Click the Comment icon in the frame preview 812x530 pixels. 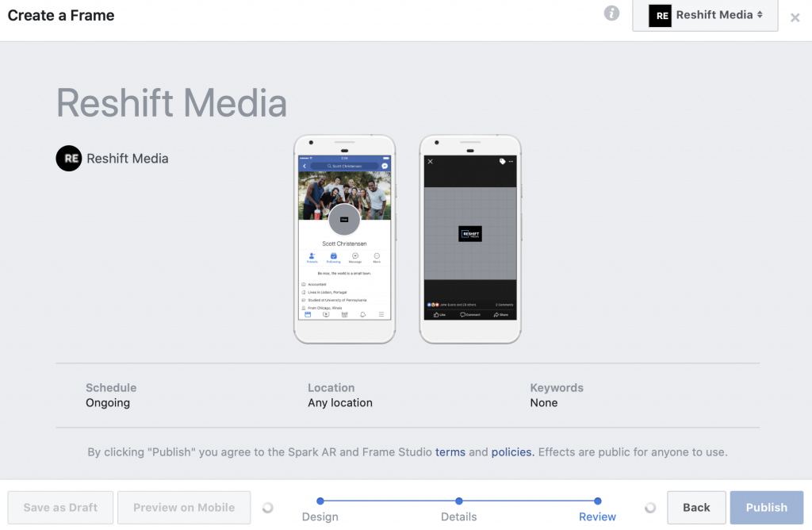pyautogui.click(x=470, y=314)
